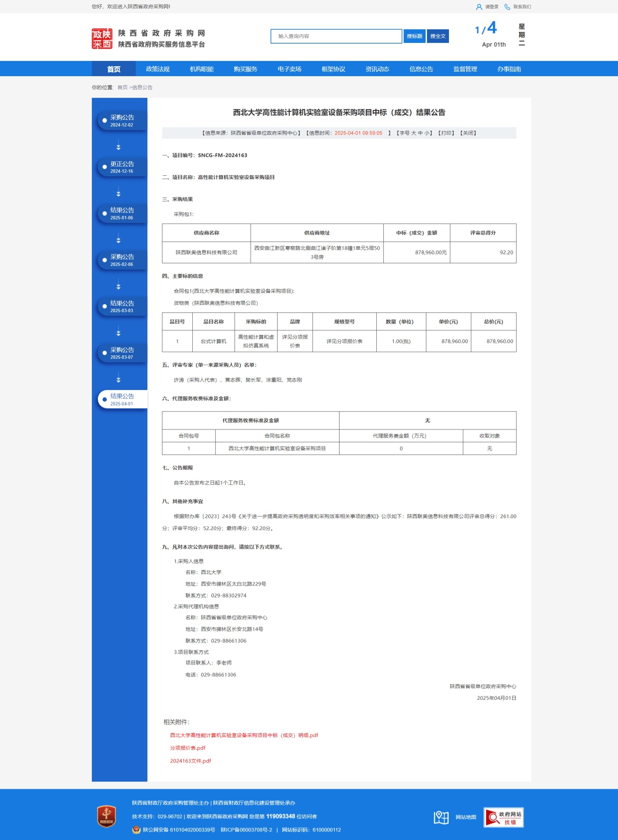Click the 打印 print link

click(x=445, y=133)
